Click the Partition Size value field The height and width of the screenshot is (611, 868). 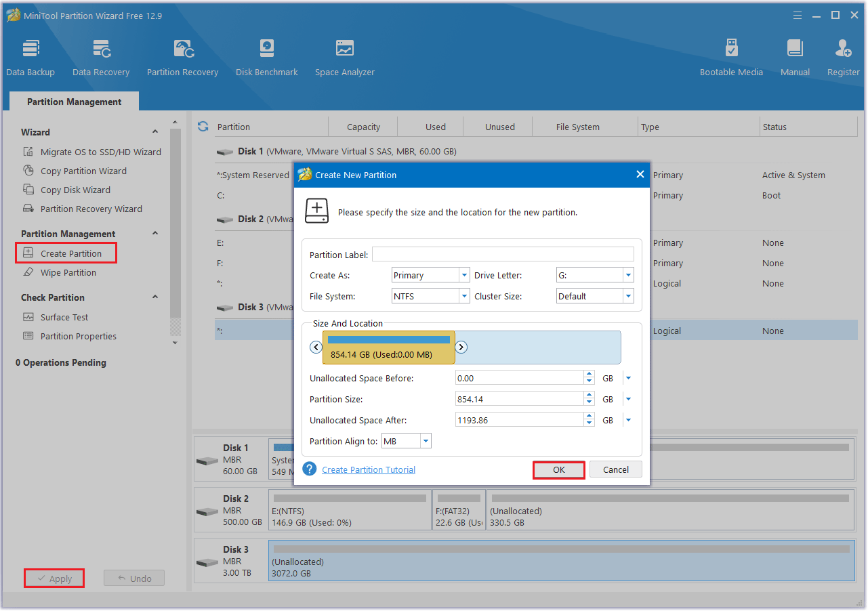pos(519,399)
